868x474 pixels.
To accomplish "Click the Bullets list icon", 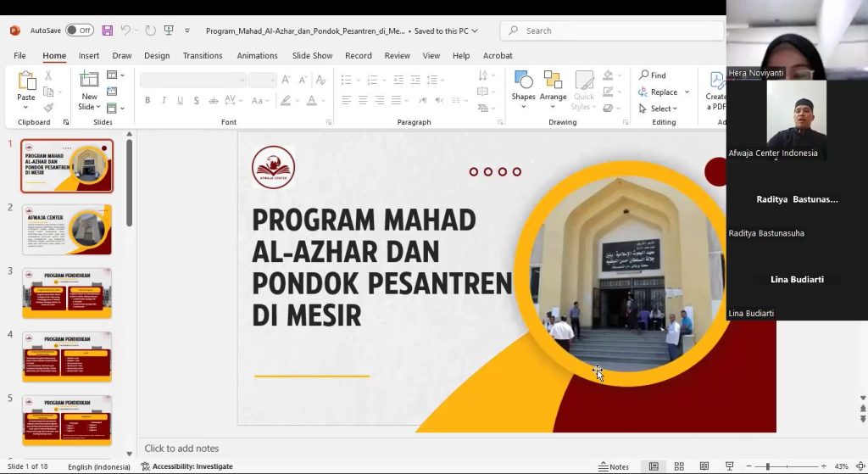I will (x=347, y=80).
